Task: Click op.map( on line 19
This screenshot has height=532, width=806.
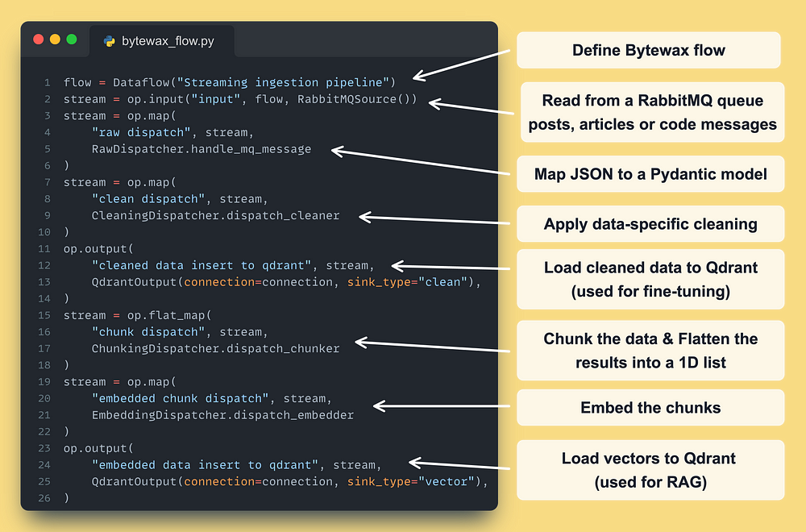Action: (x=152, y=382)
